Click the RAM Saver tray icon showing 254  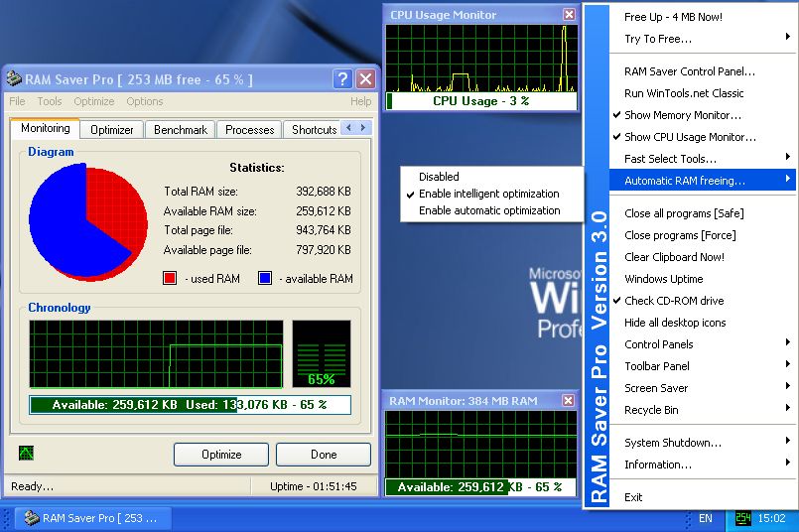(742, 518)
